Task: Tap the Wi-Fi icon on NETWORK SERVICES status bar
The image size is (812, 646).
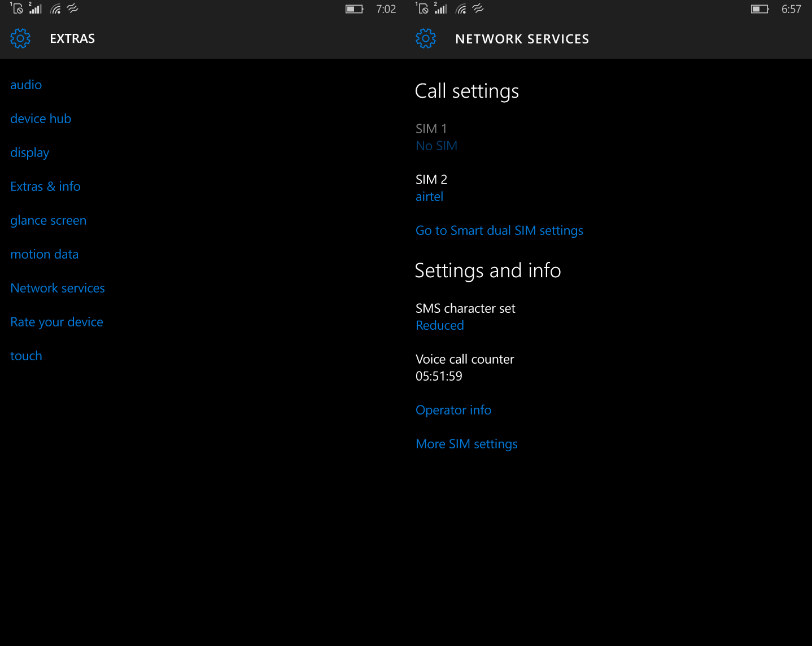Action: click(x=461, y=8)
